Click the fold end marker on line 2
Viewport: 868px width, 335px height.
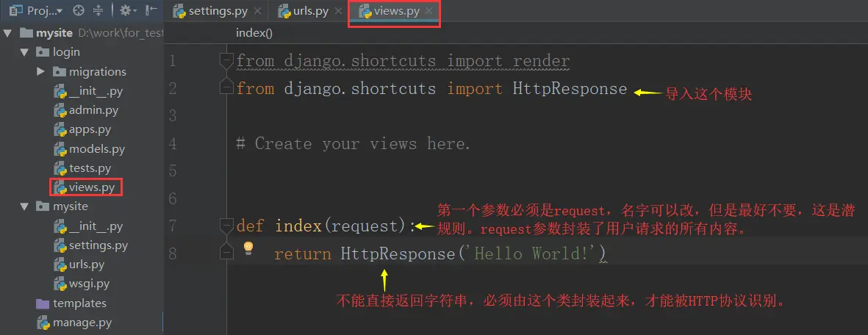tap(226, 87)
